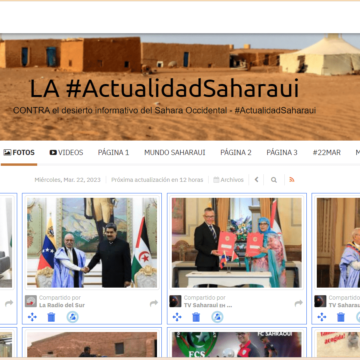360x360 pixels.
Task: Click the subtitle 'CONTRA el desierto informativo' text
Action: tap(164, 111)
